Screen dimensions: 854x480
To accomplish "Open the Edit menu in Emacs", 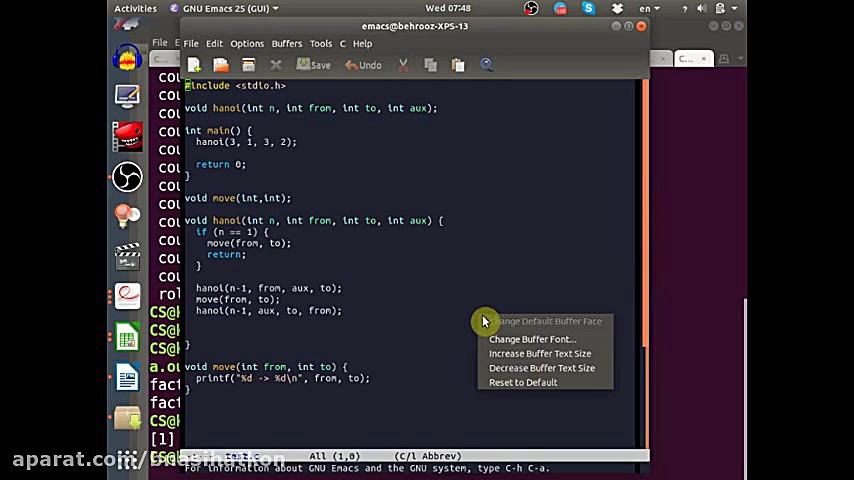I will 214,44.
